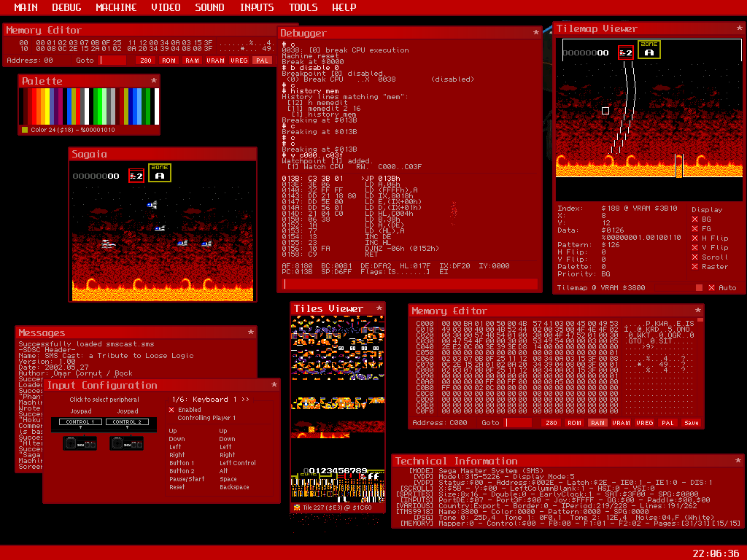
Task: Open the INPUTS menu
Action: pyautogui.click(x=257, y=7)
